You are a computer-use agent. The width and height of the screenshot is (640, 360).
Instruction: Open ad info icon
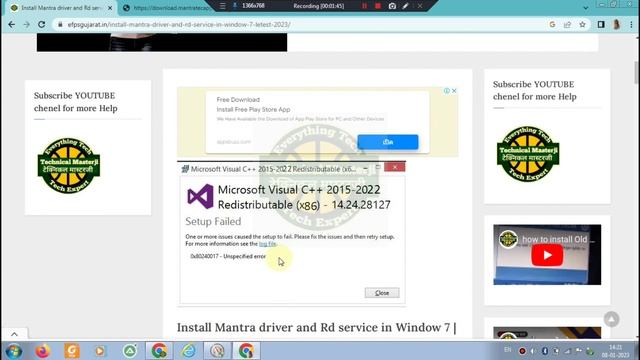447,91
